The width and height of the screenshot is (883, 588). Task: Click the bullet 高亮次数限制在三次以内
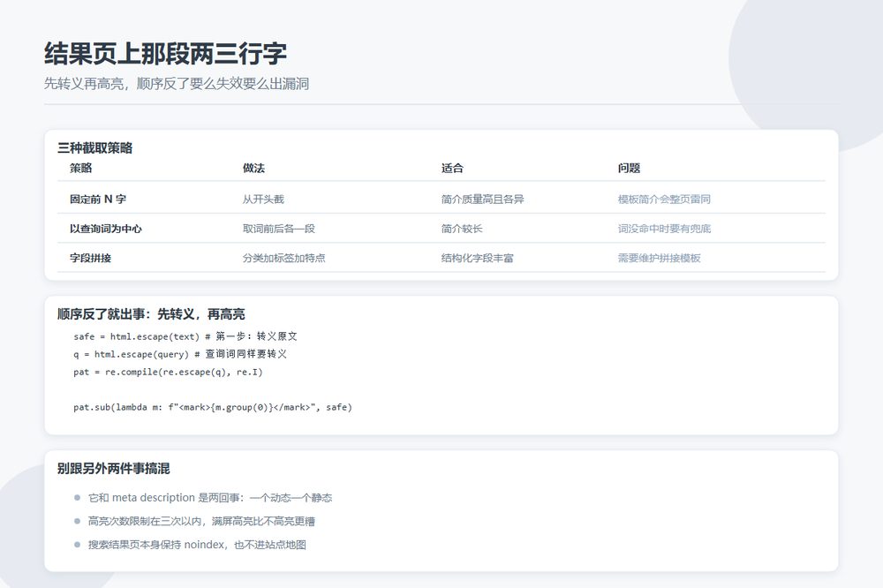tap(201, 522)
